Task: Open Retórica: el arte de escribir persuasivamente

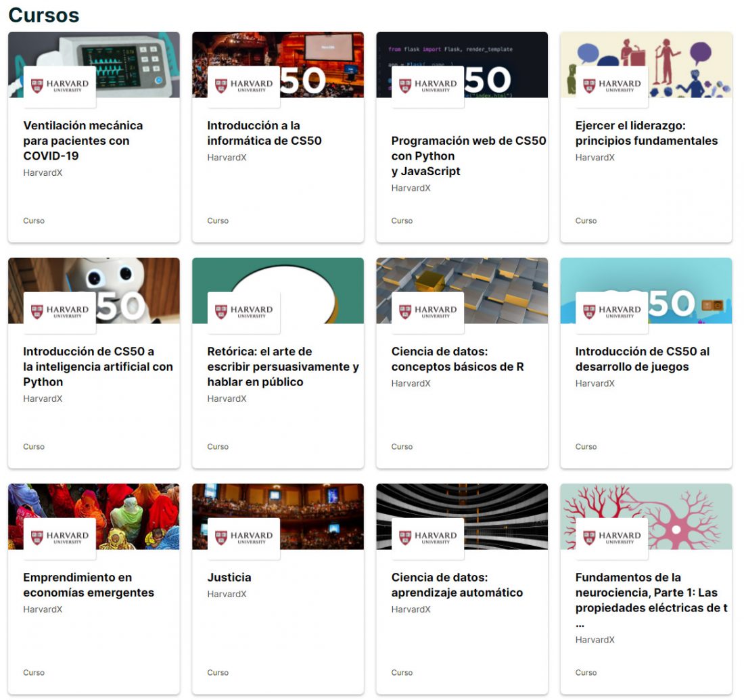Action: click(271, 366)
